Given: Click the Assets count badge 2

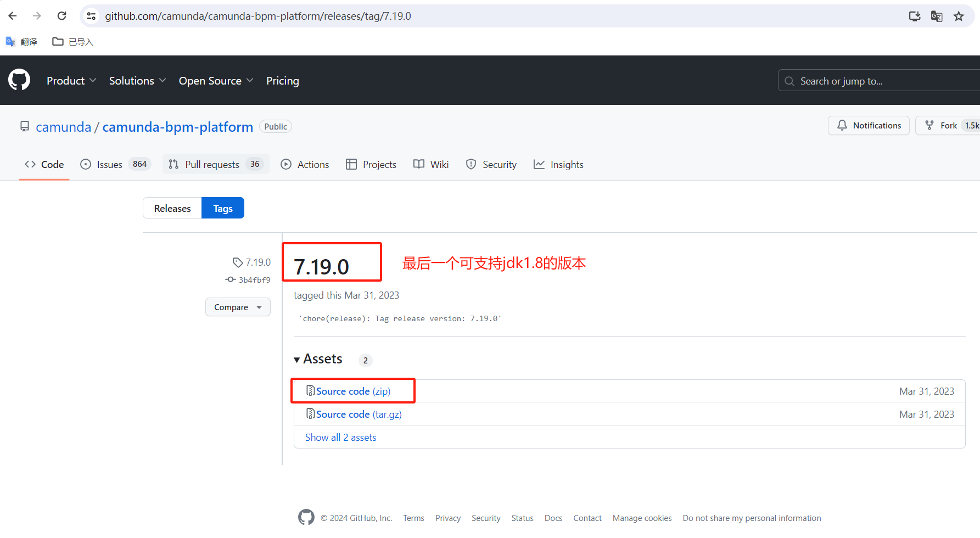Looking at the screenshot, I should 366,360.
